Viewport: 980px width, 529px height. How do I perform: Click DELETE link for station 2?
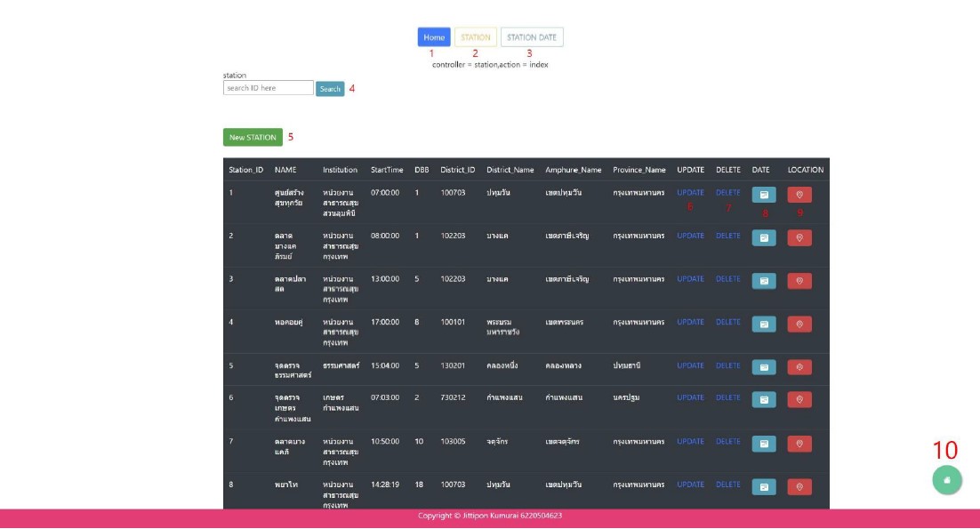[728, 236]
